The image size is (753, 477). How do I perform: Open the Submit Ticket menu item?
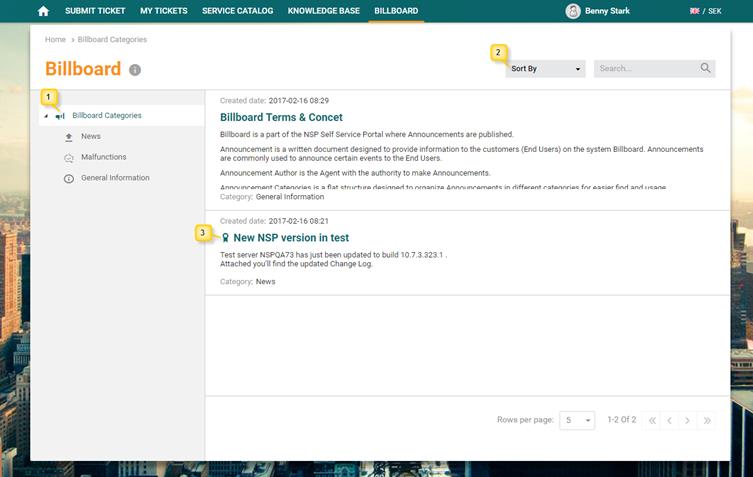tap(95, 11)
